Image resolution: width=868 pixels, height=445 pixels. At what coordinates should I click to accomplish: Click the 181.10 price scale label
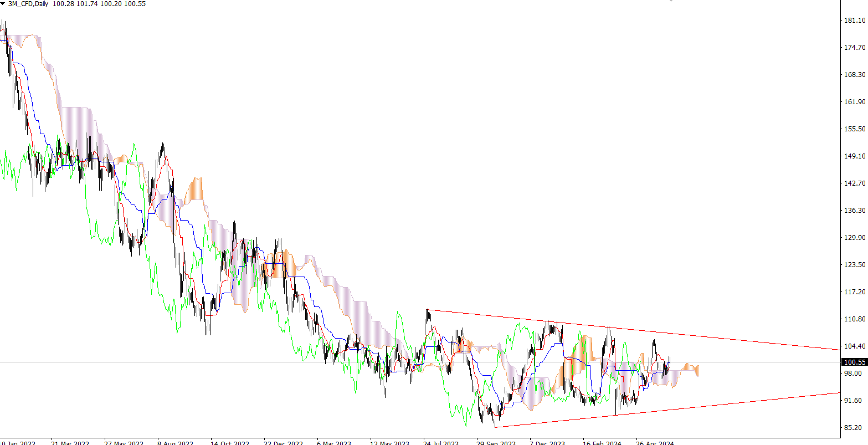click(x=854, y=21)
